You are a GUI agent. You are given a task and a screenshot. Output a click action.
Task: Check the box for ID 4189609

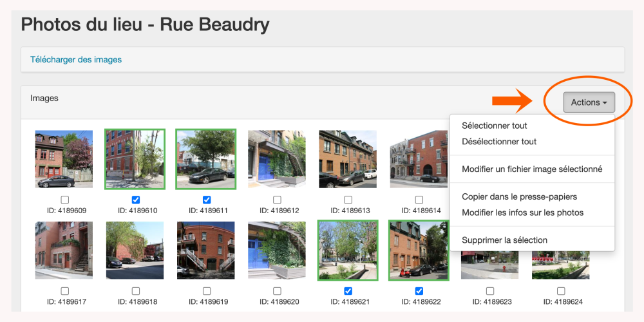(64, 200)
